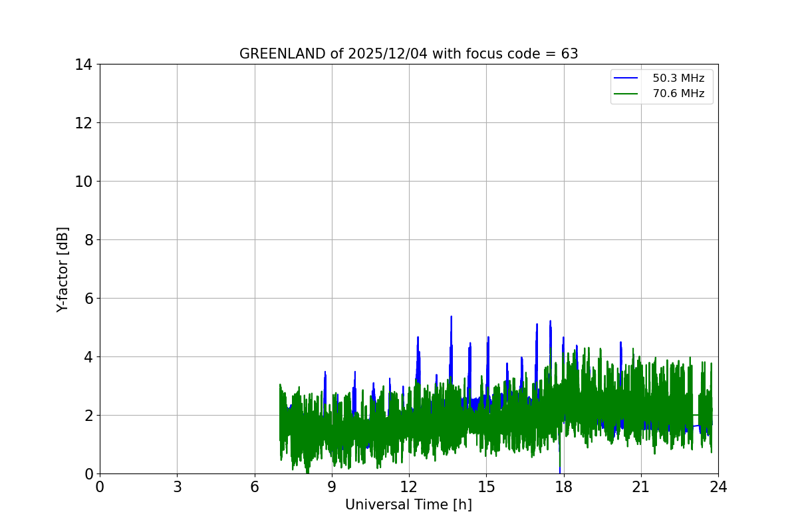
Task: Select the 50.3 MHz legend label
Action: (678, 78)
